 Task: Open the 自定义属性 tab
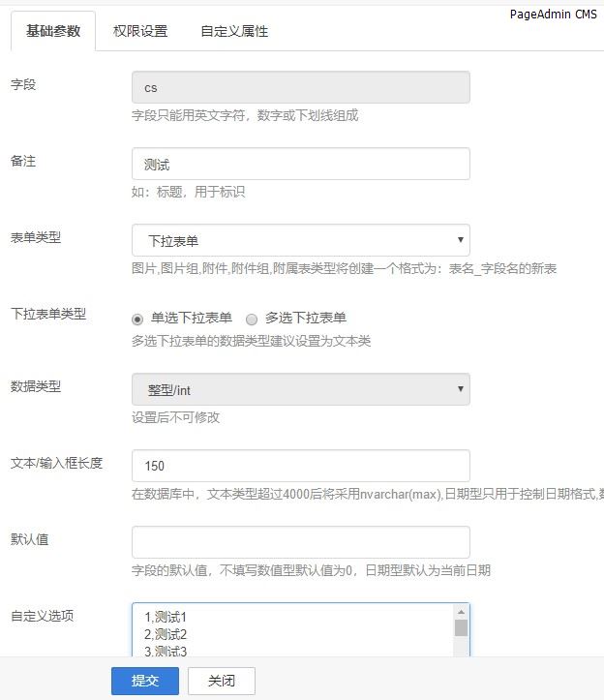[x=234, y=31]
